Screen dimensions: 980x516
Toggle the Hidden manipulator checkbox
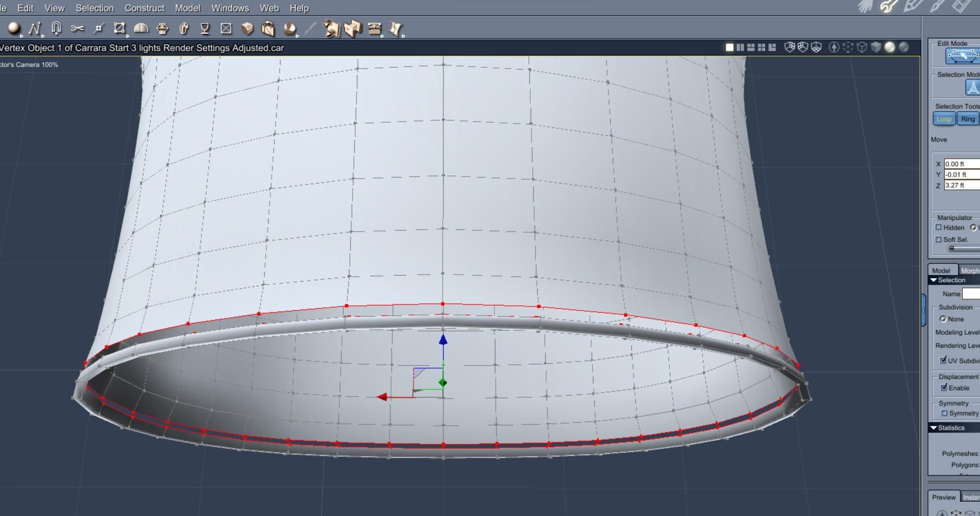click(938, 227)
